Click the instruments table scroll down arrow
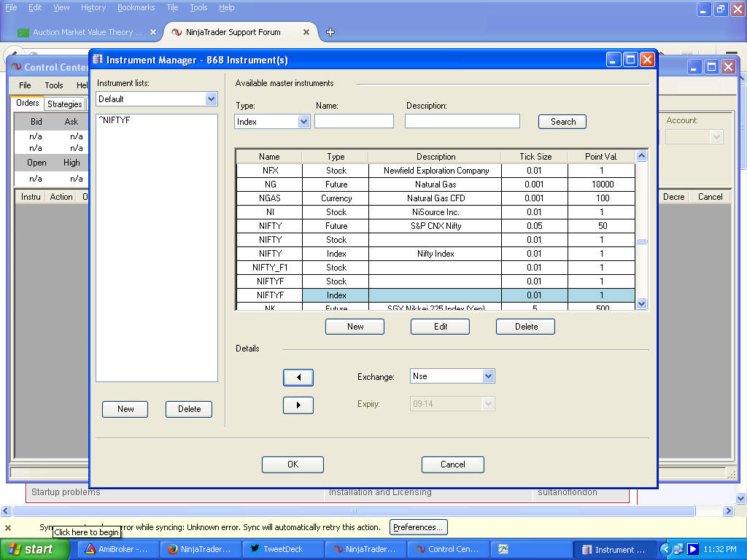The height and width of the screenshot is (560, 747). coord(642,303)
